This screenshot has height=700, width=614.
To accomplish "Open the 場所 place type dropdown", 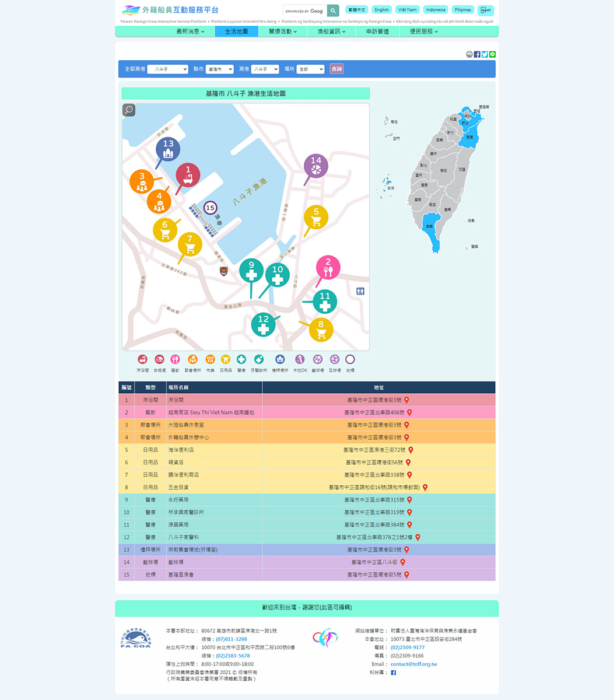I will [310, 69].
